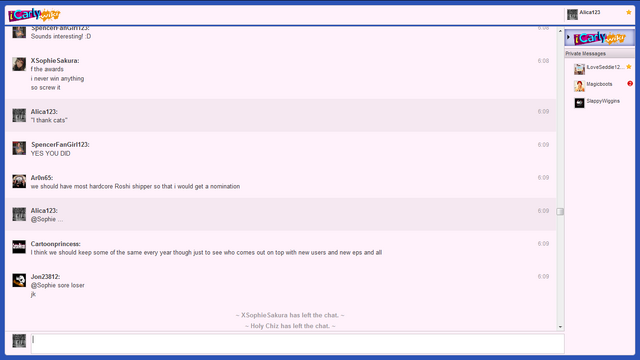Screen dimensions: 640x360
Task: Click the Jon23812 username
Action: tap(45, 277)
